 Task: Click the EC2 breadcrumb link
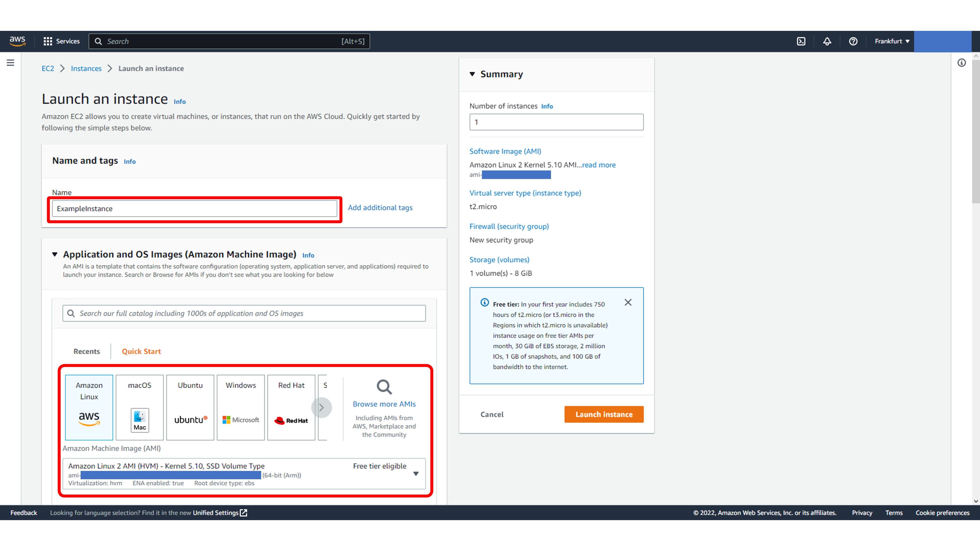click(x=48, y=69)
